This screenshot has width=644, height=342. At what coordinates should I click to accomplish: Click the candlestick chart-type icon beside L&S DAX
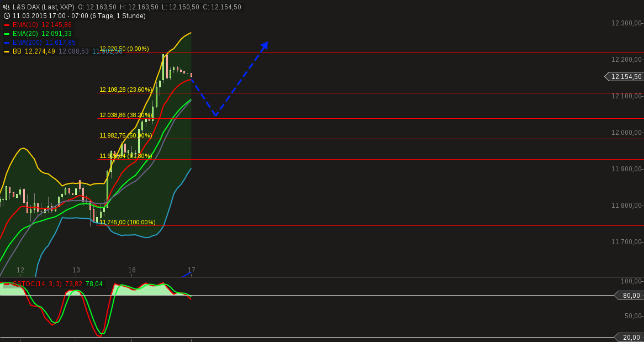point(7,7)
